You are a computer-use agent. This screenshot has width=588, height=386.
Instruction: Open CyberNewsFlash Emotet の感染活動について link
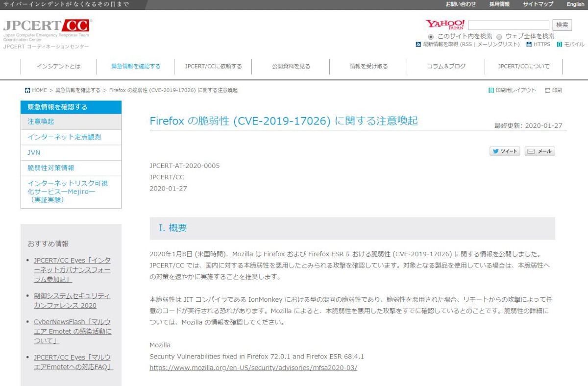click(73, 331)
